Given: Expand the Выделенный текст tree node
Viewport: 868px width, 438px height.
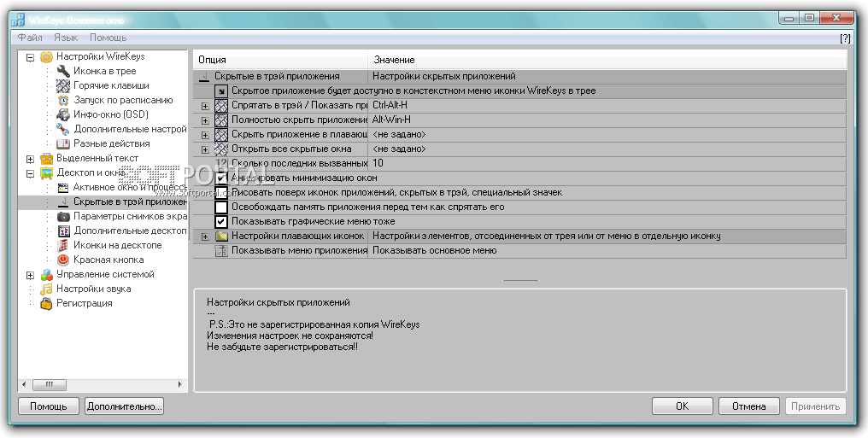Looking at the screenshot, I should [31, 160].
